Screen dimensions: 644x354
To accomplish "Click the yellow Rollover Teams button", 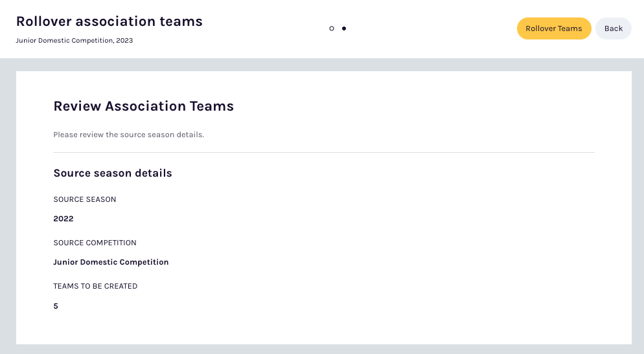I will pyautogui.click(x=553, y=28).
